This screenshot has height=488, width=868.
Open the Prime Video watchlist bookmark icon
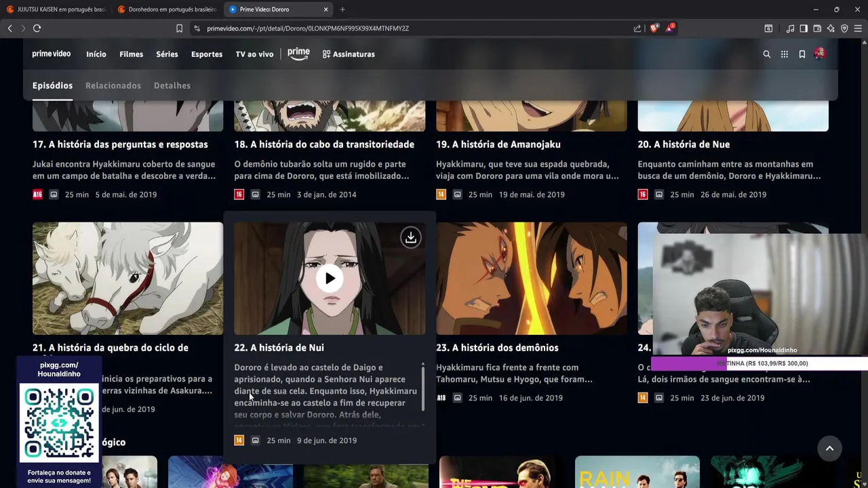(x=802, y=54)
